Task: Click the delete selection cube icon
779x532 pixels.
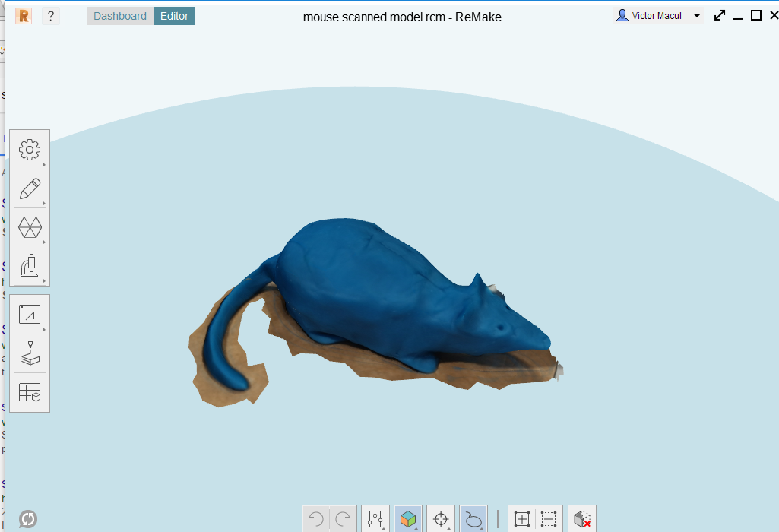Action: pyautogui.click(x=581, y=519)
